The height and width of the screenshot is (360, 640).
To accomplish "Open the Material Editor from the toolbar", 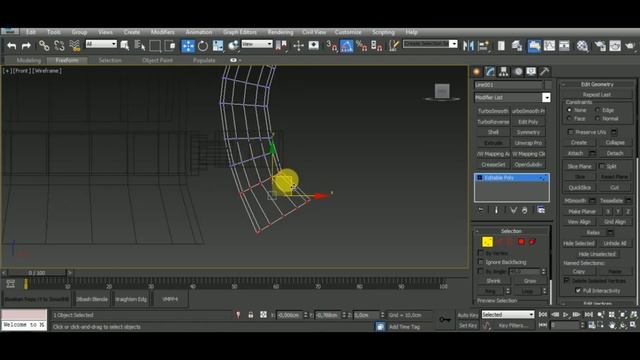I will coord(582,46).
